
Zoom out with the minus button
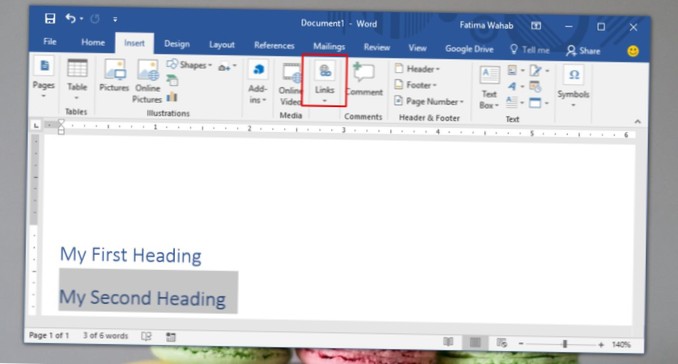[521, 344]
